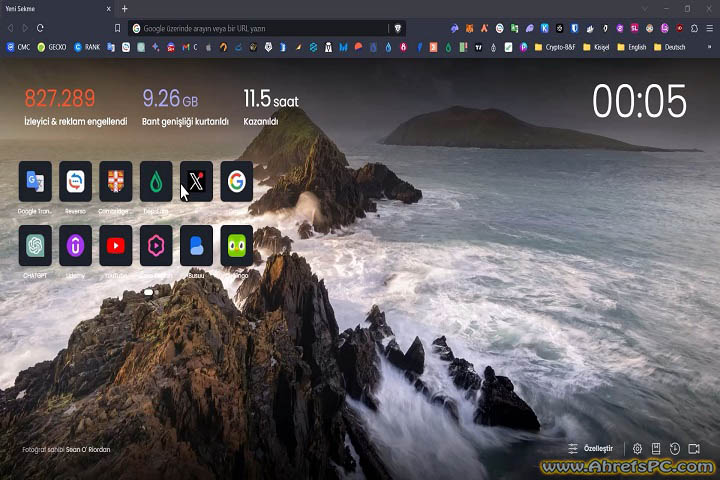
Task: Open bookmarks from the bottom toolbar icon
Action: [x=656, y=449]
